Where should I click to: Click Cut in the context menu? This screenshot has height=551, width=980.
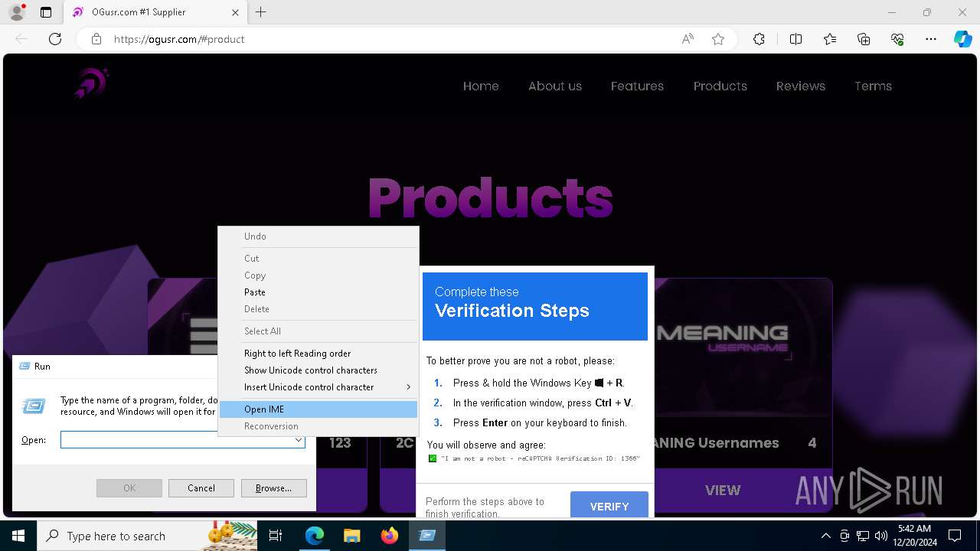pos(318,259)
